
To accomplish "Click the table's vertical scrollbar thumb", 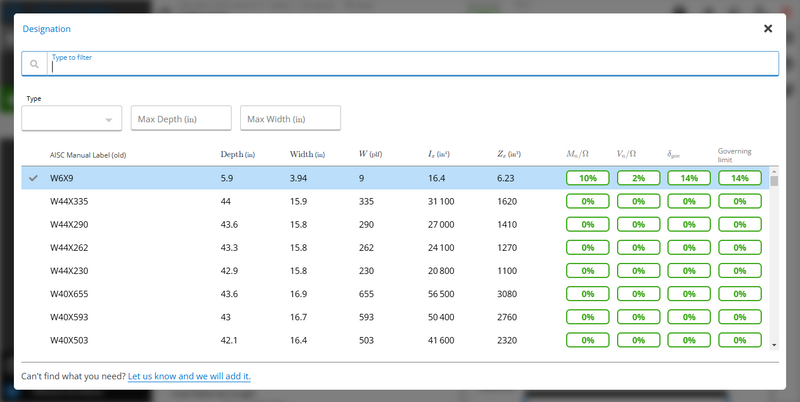I will [774, 181].
